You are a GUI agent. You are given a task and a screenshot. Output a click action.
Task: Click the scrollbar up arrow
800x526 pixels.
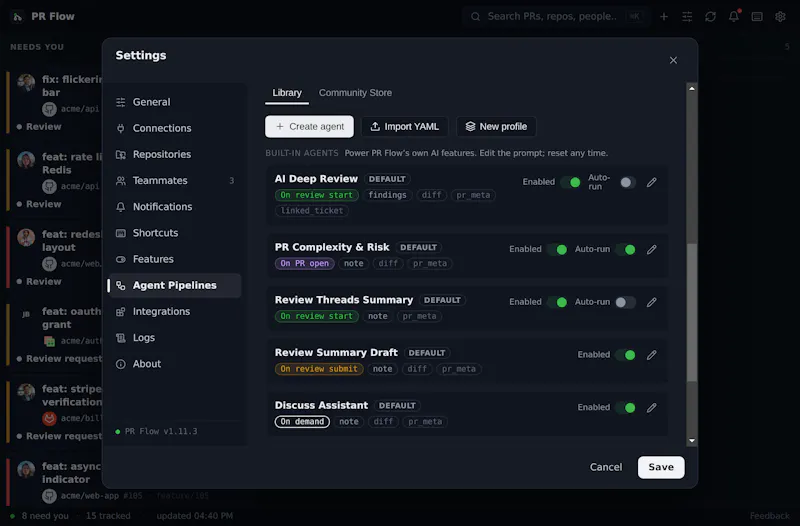tap(692, 88)
